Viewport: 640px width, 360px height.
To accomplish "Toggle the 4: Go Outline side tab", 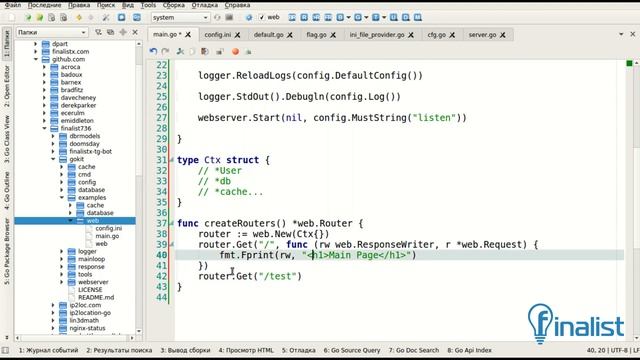I will (7, 191).
